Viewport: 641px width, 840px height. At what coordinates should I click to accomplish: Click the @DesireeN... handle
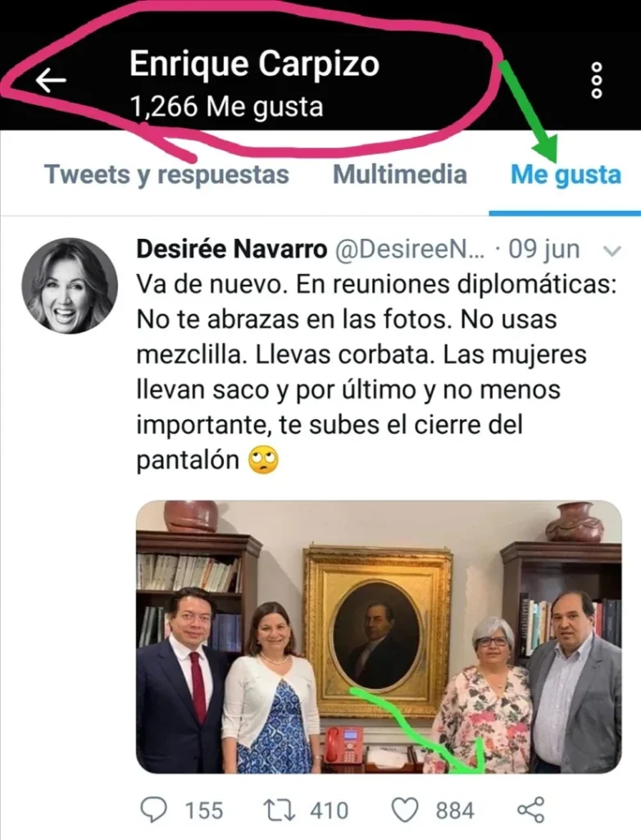point(410,249)
